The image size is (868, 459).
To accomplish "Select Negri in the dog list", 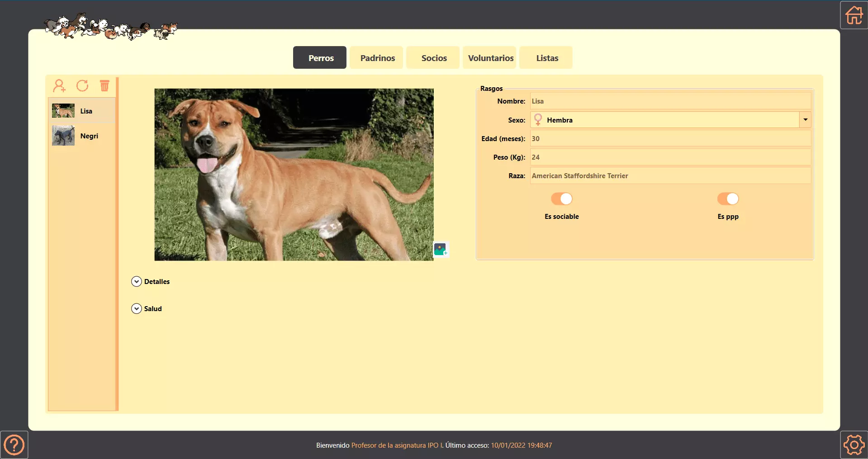I will tap(82, 136).
